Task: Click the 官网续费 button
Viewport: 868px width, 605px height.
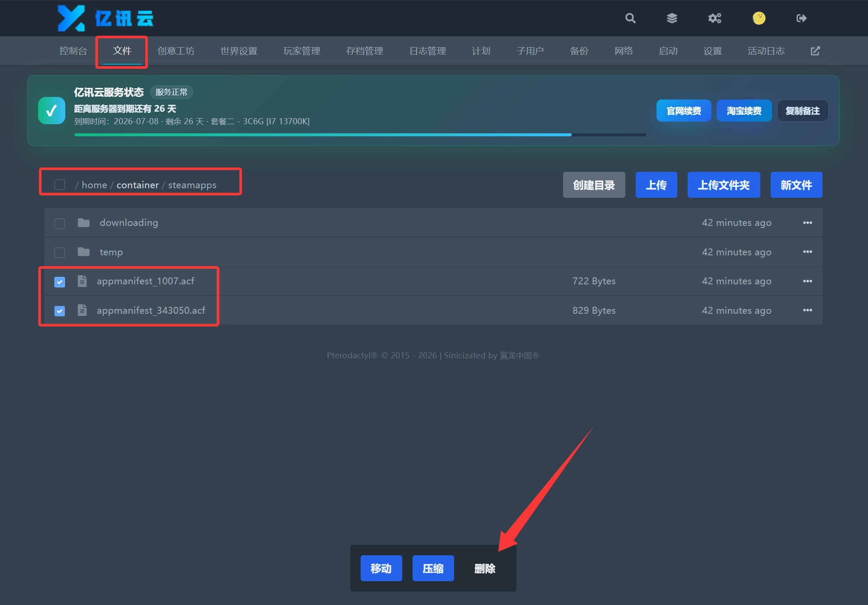Action: [684, 111]
